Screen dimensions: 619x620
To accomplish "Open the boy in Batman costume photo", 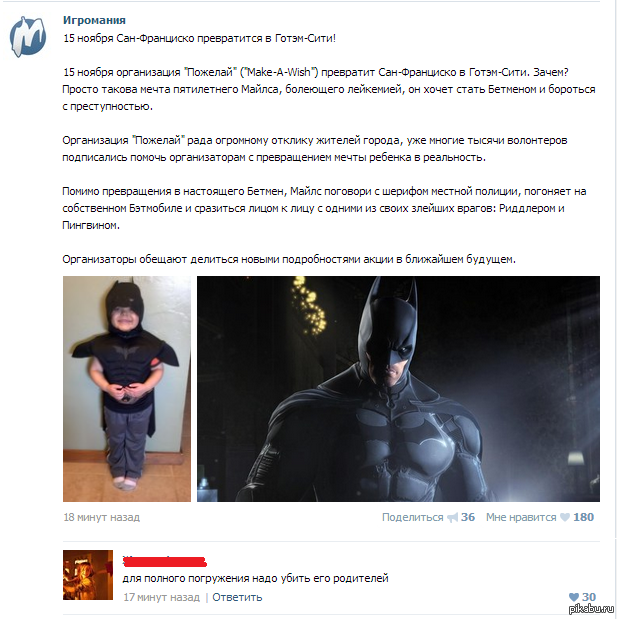I will 127,389.
